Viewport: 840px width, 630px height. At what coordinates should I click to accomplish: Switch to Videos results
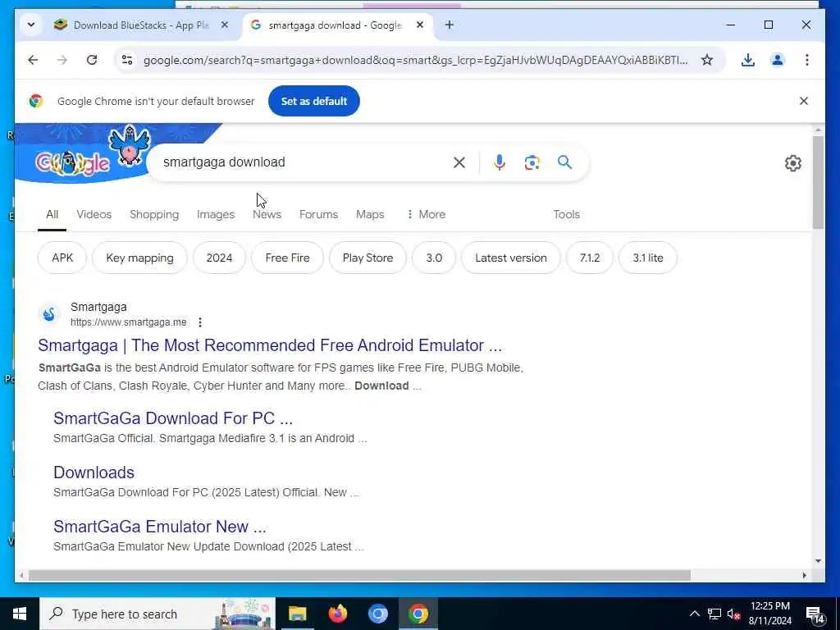(94, 214)
